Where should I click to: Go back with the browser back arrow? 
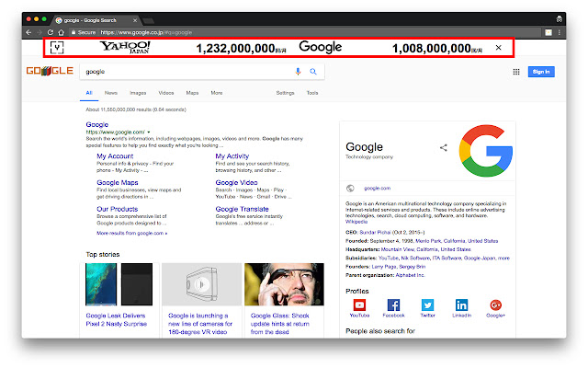pos(28,33)
